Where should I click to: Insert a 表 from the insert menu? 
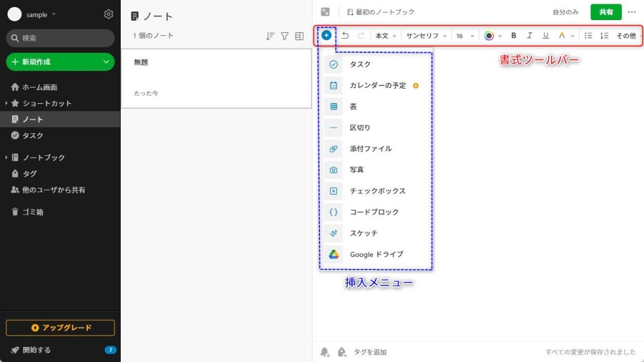pyautogui.click(x=357, y=106)
